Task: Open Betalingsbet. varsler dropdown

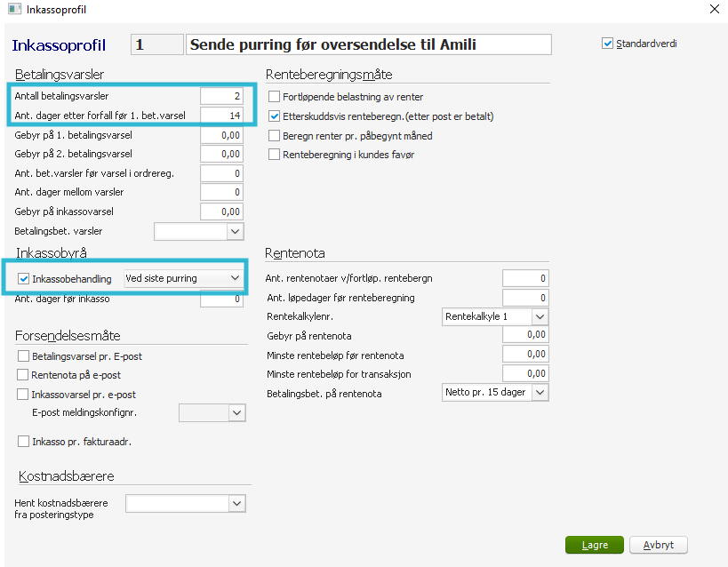Action: point(235,231)
